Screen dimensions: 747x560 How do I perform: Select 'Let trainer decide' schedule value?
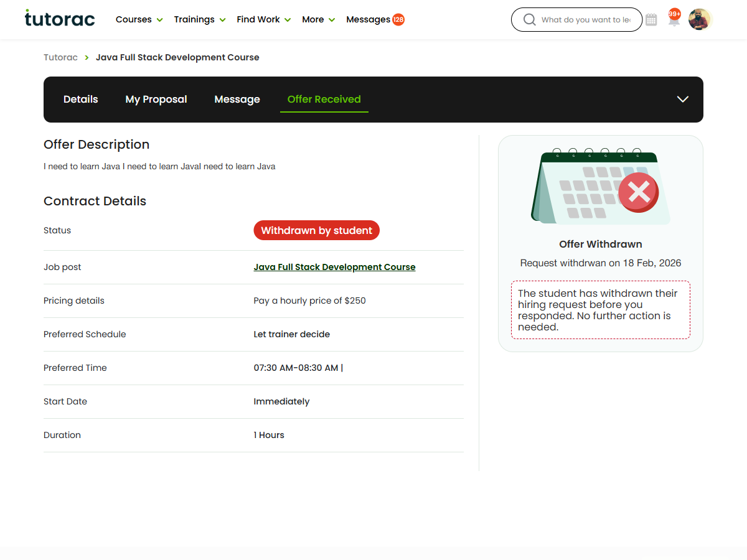point(291,334)
